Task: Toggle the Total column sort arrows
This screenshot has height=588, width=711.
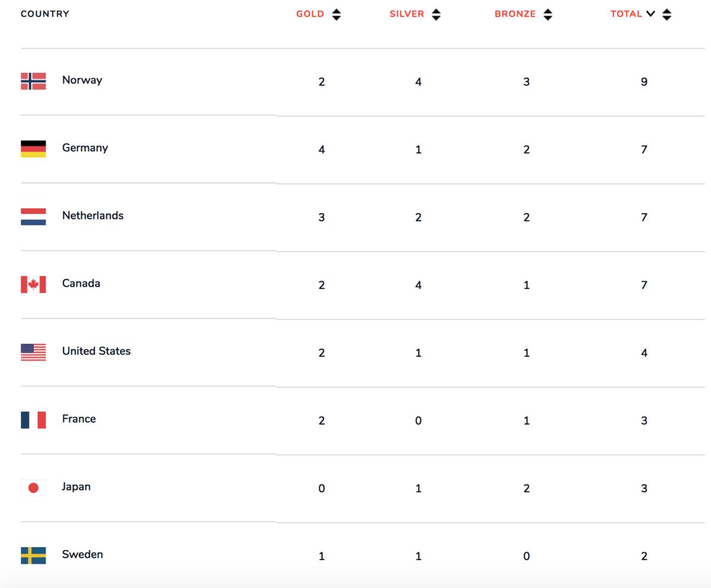Action: click(x=667, y=14)
